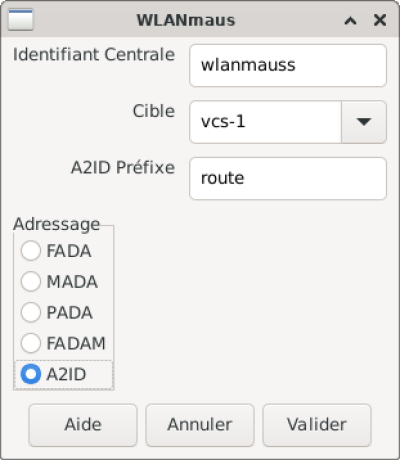Focus the A2ID Préfixe field containing route
The height and width of the screenshot is (460, 400).
point(288,179)
